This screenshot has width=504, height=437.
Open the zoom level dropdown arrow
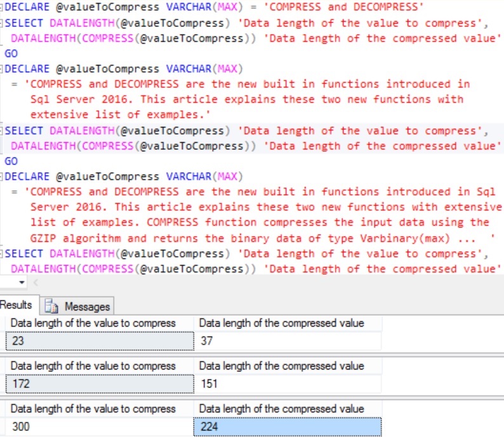click(22, 282)
